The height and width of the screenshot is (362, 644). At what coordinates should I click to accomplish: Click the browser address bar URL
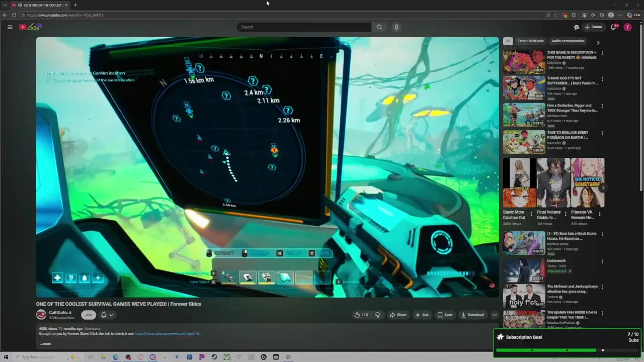[65, 15]
